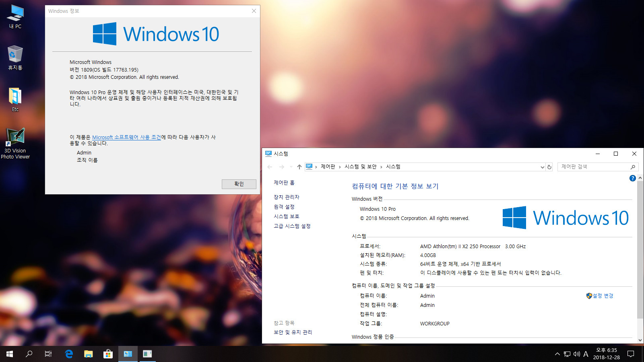The height and width of the screenshot is (362, 644).
Task: Select the 4.00GB memory value
Action: coord(428,255)
